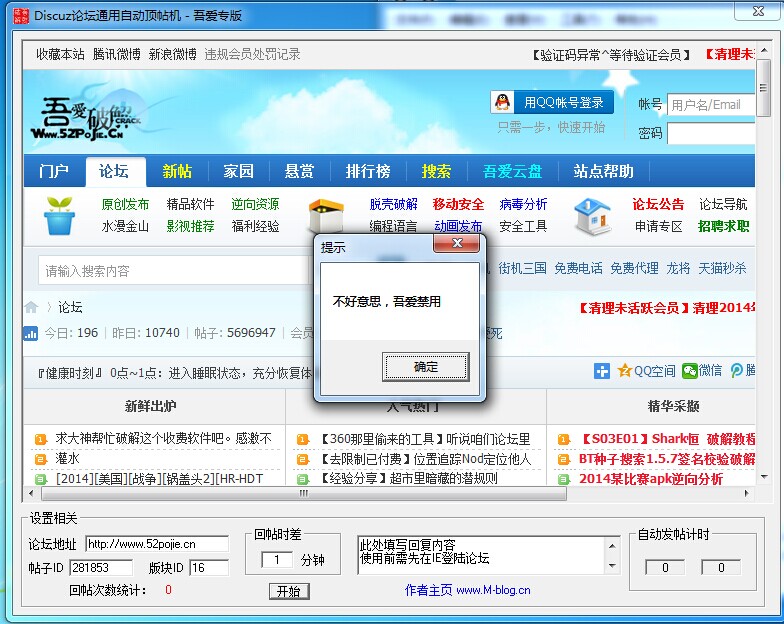
Task: Open the 移动安全 section link
Action: pyautogui.click(x=458, y=204)
